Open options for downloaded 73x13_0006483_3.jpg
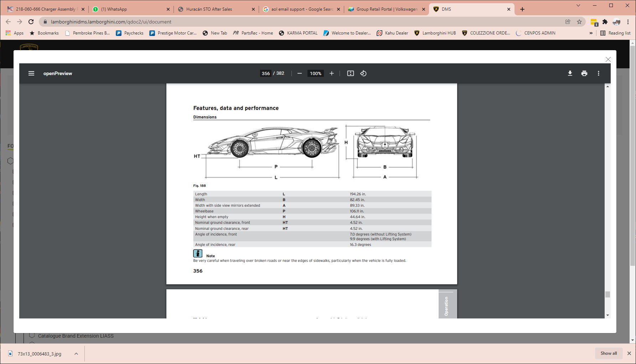Image resolution: width=636 pixels, height=364 pixels. 76,354
